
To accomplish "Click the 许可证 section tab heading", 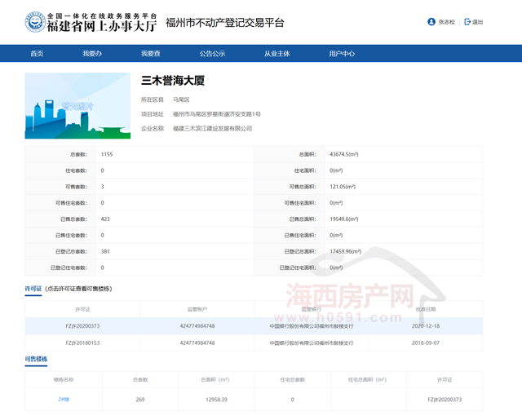I will (33, 289).
